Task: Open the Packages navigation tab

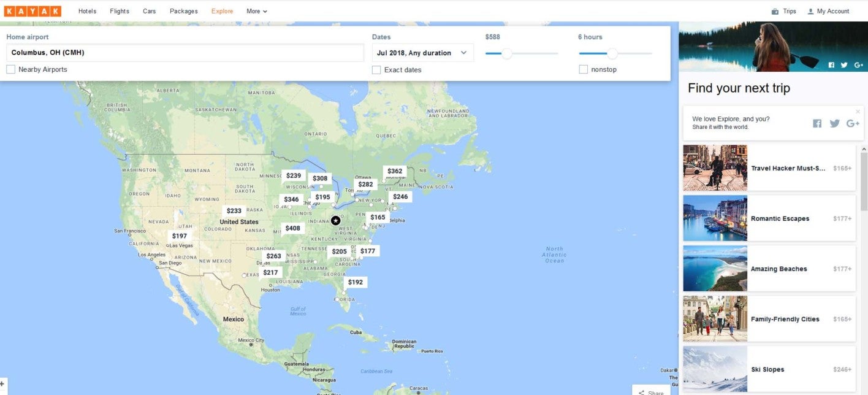Action: [x=183, y=11]
